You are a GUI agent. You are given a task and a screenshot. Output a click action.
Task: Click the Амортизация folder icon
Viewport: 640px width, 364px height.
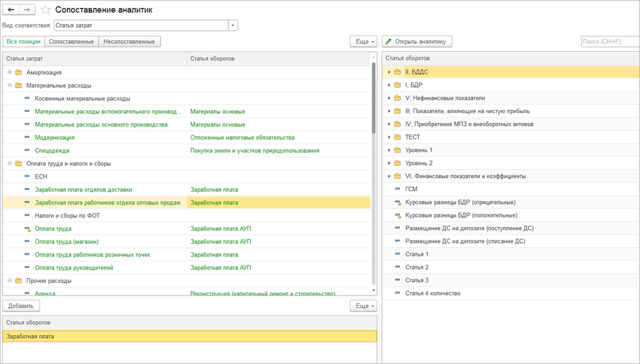pyautogui.click(x=19, y=72)
